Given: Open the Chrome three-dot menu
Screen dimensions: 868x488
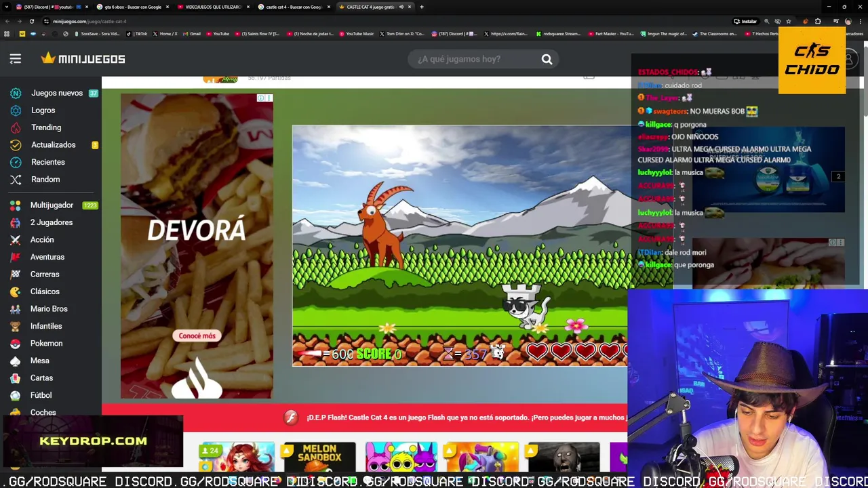Looking at the screenshot, I should [860, 21].
